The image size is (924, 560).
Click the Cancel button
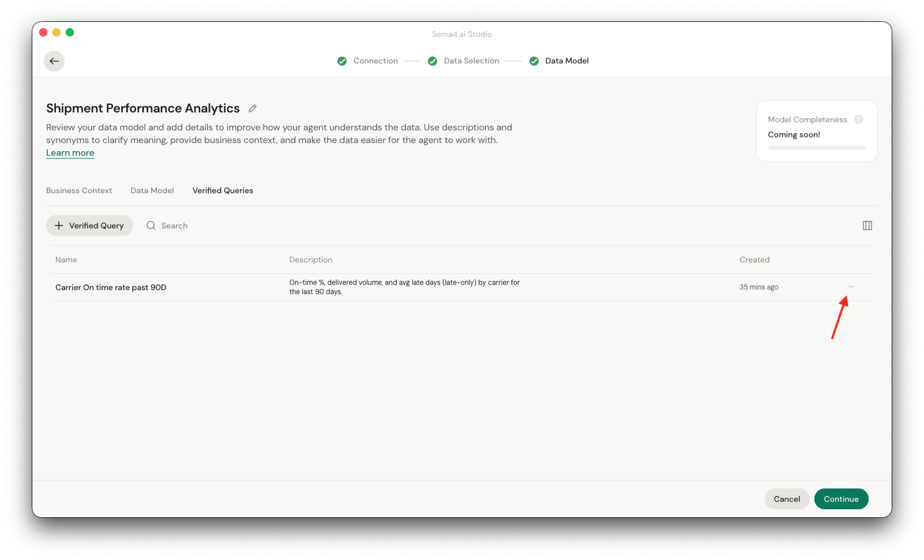[787, 499]
